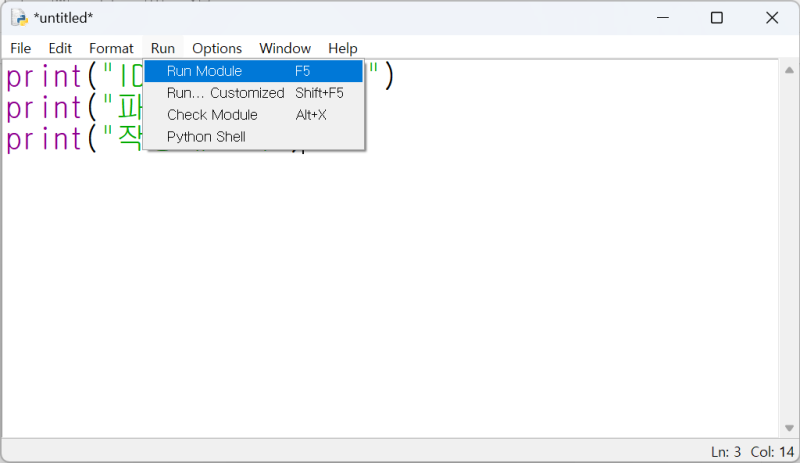Close the open Run menu
This screenshot has height=463, width=800.
click(x=163, y=48)
